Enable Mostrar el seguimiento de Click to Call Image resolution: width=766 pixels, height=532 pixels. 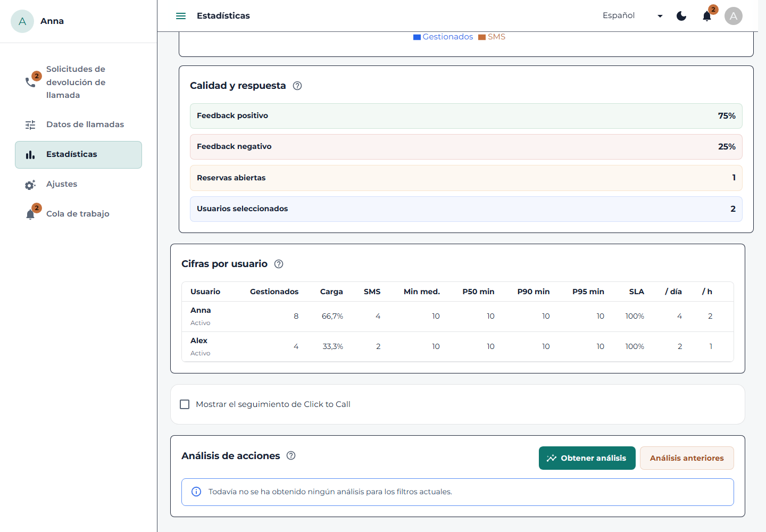pyautogui.click(x=185, y=404)
